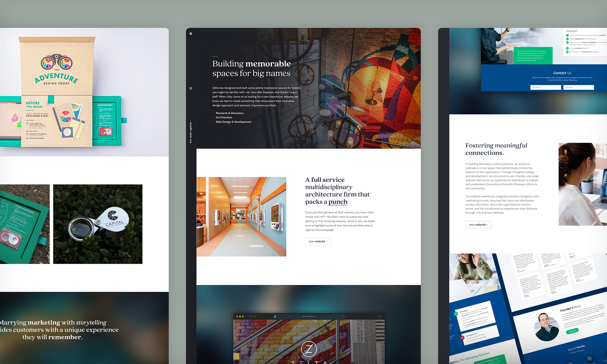
Task: Click the green "Read More" button in Founder's Story
Action: pos(572,331)
